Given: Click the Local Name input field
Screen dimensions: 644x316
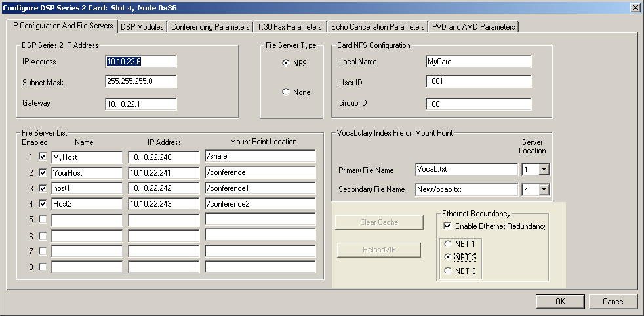Looking at the screenshot, I should point(477,62).
